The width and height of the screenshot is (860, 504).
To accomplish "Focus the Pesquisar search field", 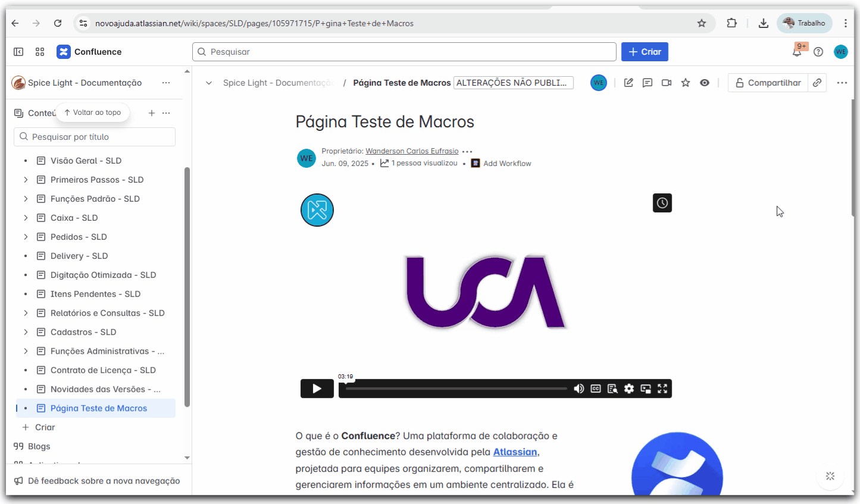I will 404,52.
